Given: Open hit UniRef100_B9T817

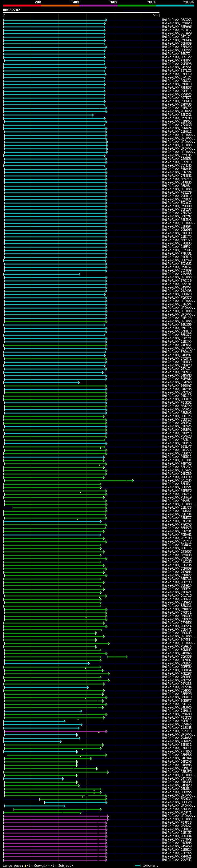Looking at the screenshot, I should (177, 30).
